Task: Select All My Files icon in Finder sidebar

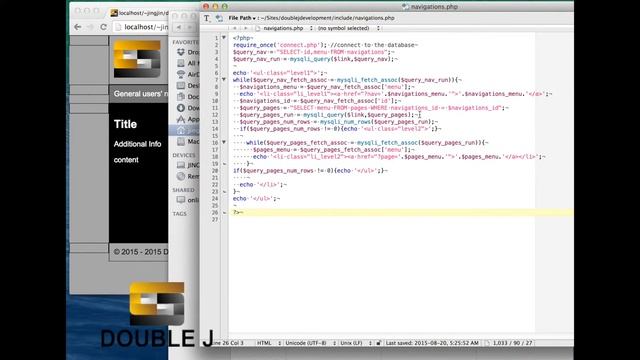Action: tap(181, 63)
